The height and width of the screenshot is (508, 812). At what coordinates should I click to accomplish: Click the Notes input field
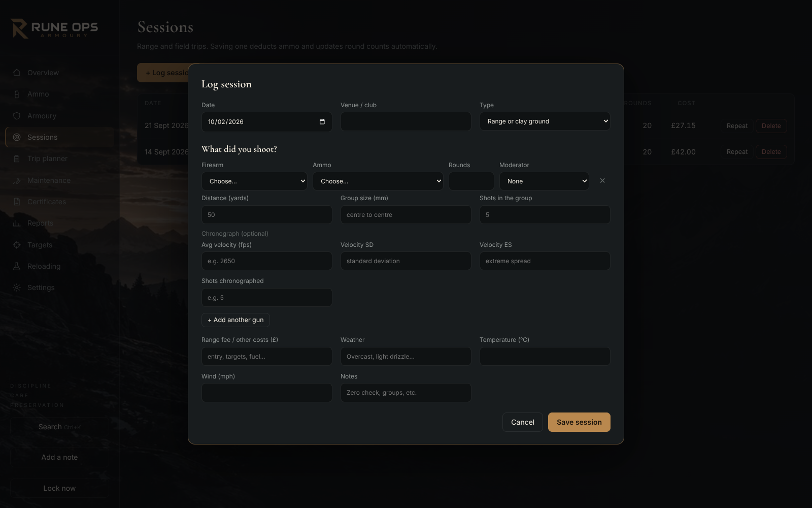tap(406, 393)
